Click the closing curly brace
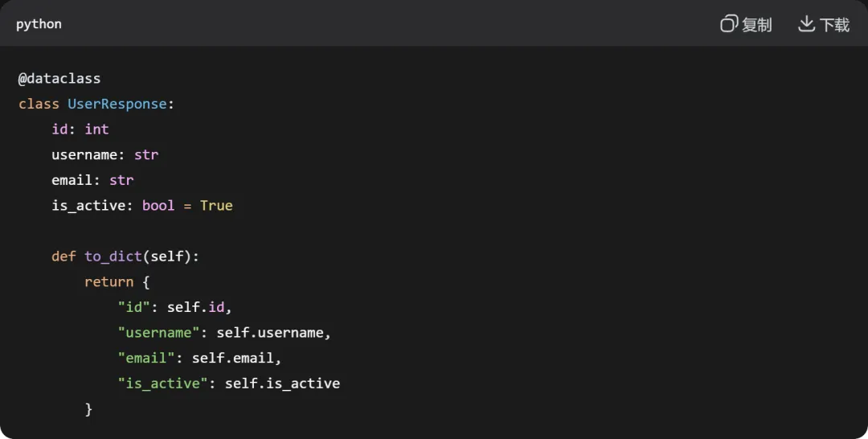Screen dimensions: 868x439 88,409
